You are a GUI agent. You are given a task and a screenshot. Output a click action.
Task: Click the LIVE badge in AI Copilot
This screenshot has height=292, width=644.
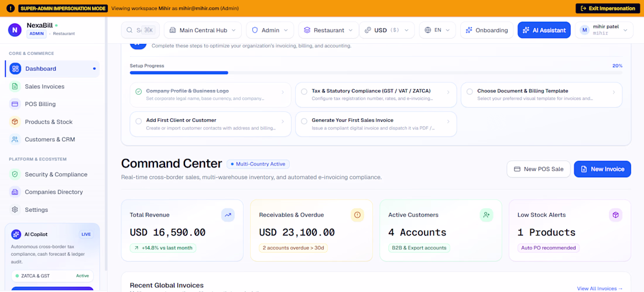click(86, 234)
